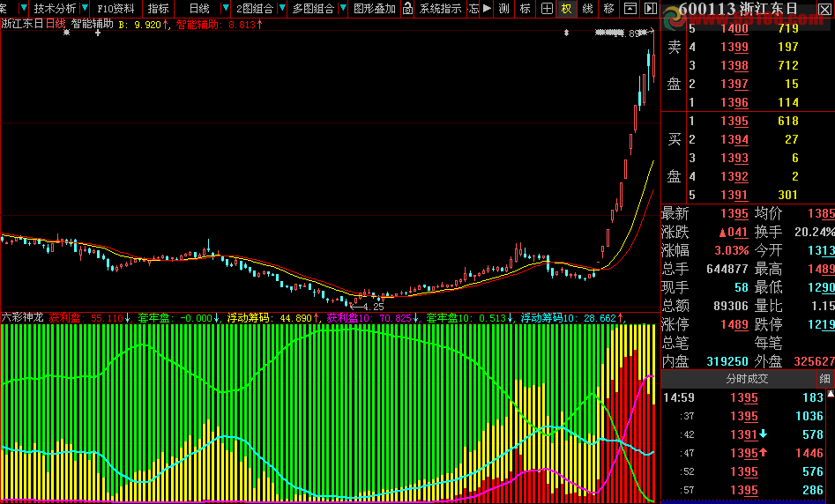
Task: Click the 图形叠加 overlay button
Action: (x=375, y=9)
